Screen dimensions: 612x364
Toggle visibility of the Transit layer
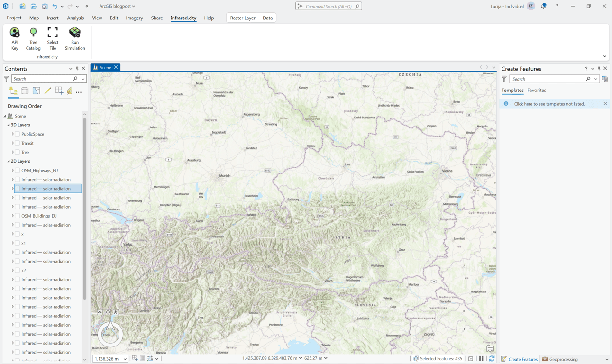18,143
